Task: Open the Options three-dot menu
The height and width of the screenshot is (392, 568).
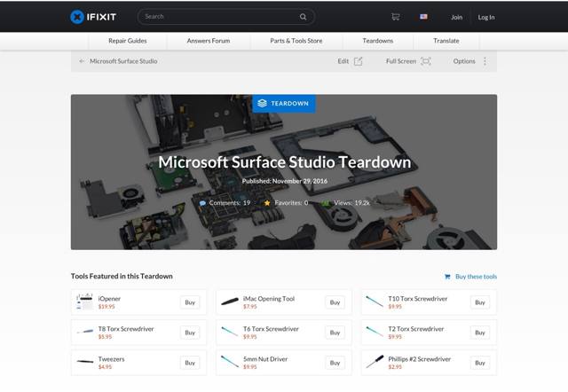Action: click(485, 61)
